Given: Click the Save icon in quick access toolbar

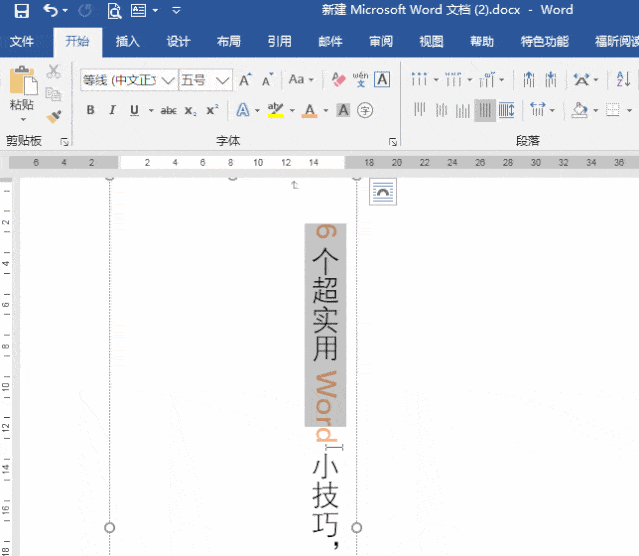Looking at the screenshot, I should 22,10.
